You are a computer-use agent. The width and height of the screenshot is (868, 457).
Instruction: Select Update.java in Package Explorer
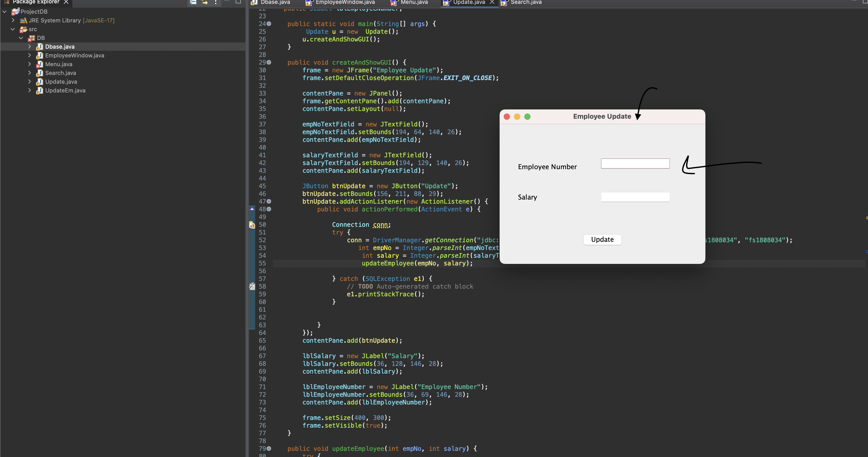(61, 82)
